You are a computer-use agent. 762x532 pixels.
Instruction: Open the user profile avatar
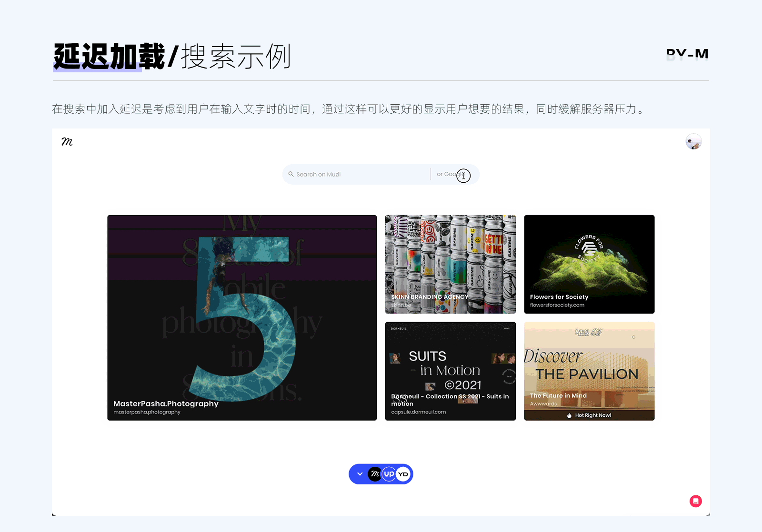(x=693, y=142)
